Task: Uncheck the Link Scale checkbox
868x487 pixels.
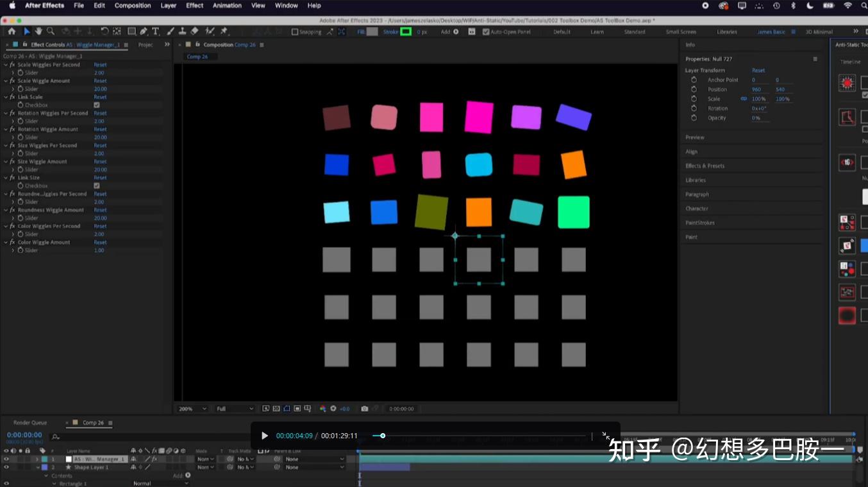Action: (97, 105)
